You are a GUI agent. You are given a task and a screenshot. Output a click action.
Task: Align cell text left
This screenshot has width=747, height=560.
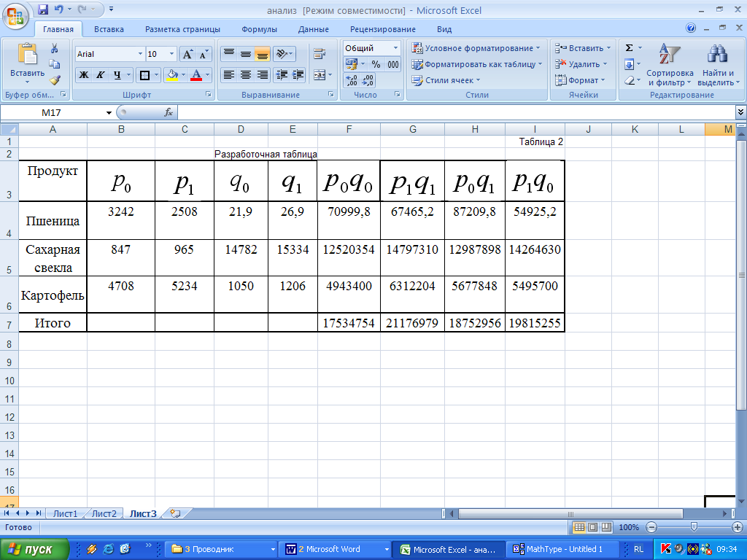[229, 75]
